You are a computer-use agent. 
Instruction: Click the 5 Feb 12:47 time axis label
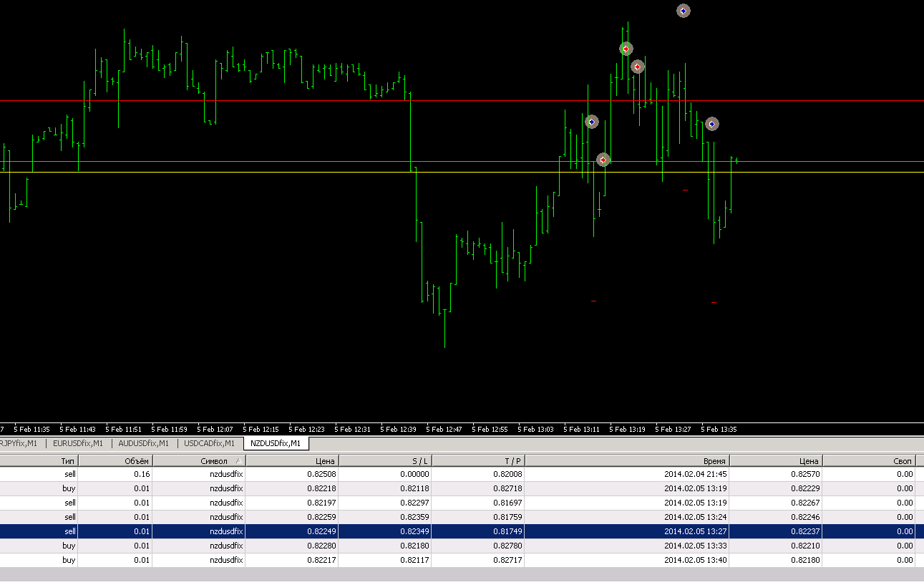coord(444,430)
